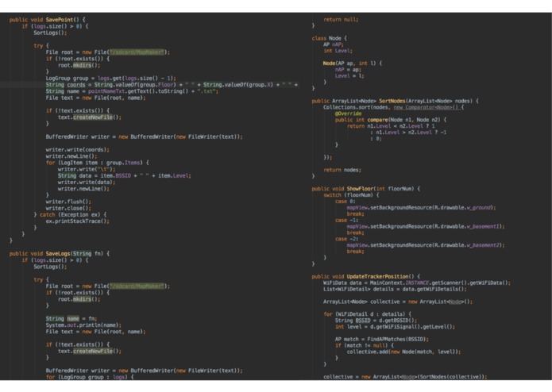Click the 'ArrayList<Node> collective = new' line
The height and width of the screenshot is (392, 552).
(x=398, y=302)
